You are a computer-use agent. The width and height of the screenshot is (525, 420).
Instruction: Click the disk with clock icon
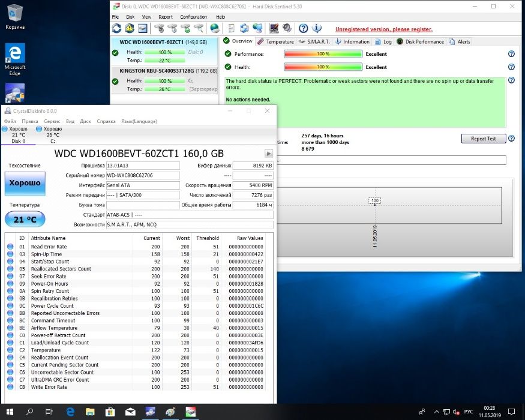[x=172, y=28]
